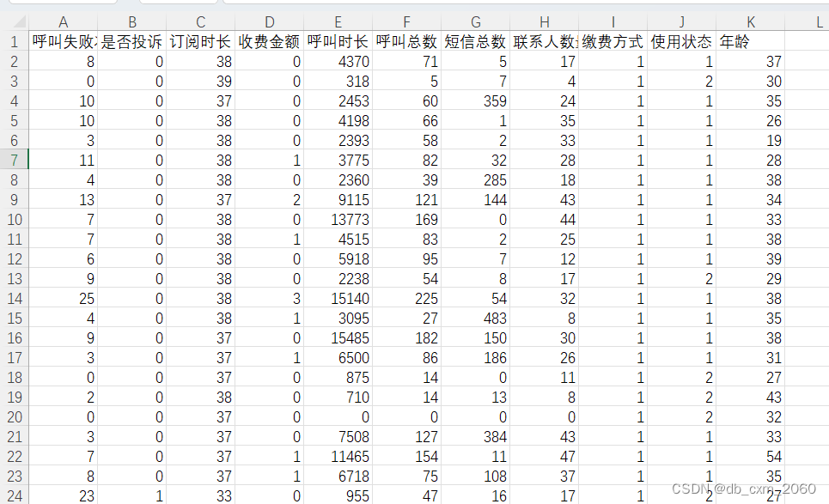This screenshot has height=504, width=829.
Task: Click the 收费金额 header cell
Action: pyautogui.click(x=269, y=41)
